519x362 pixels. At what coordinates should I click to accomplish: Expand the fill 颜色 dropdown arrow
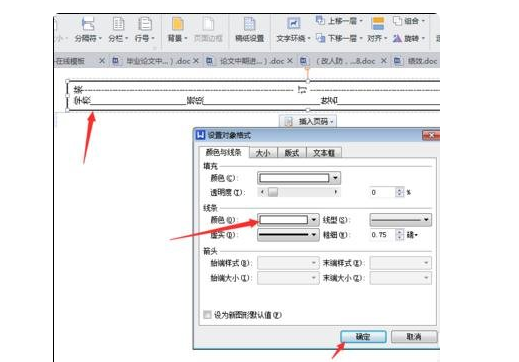pos(335,178)
